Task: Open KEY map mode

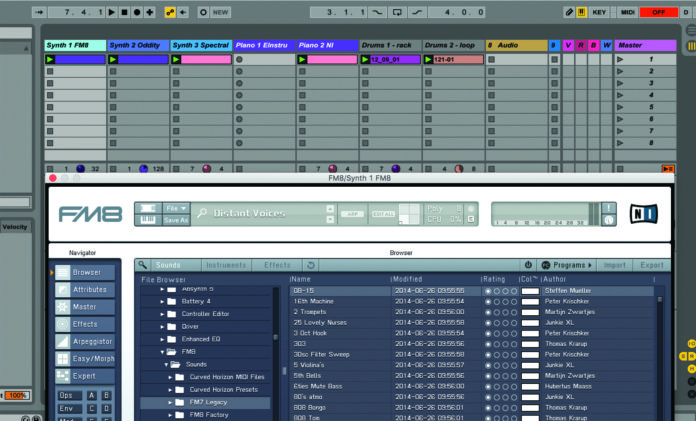Action: (599, 12)
